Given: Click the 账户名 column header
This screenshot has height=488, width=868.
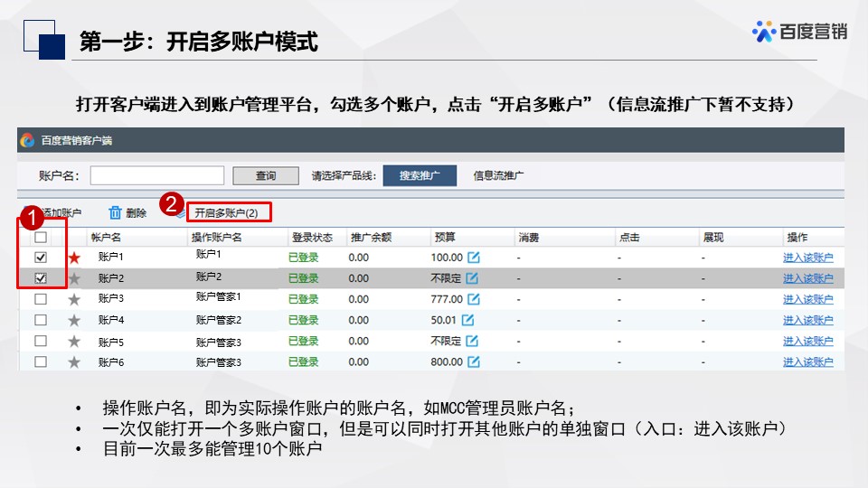Looking at the screenshot, I should tap(106, 238).
